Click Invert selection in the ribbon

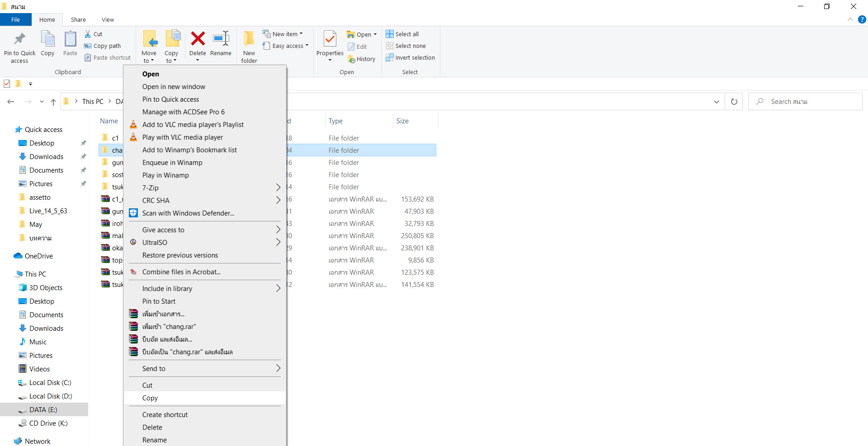(410, 57)
